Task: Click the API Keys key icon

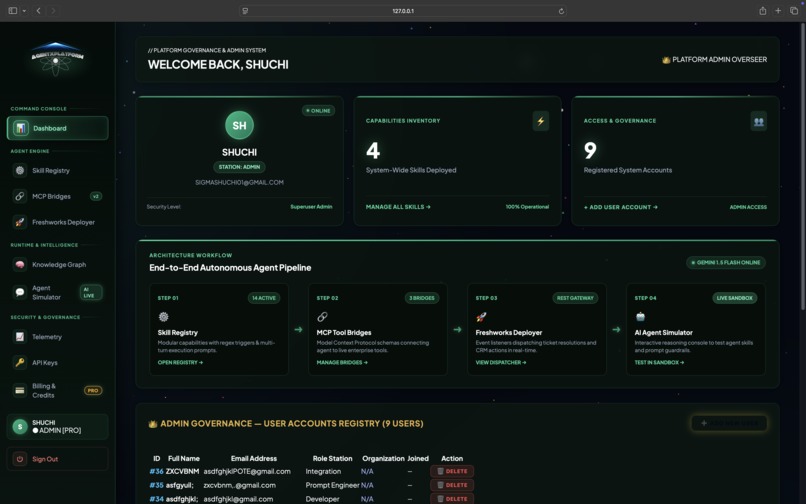Action: pyautogui.click(x=20, y=363)
